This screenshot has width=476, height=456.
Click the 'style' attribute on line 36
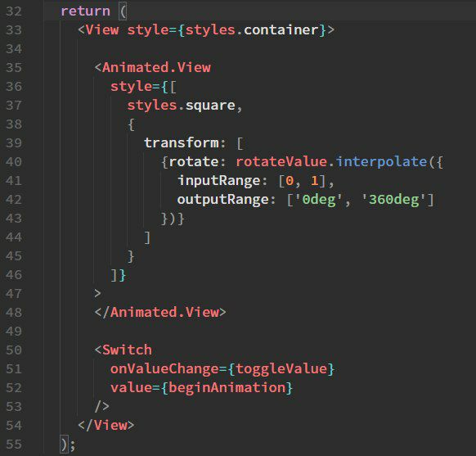coord(131,87)
